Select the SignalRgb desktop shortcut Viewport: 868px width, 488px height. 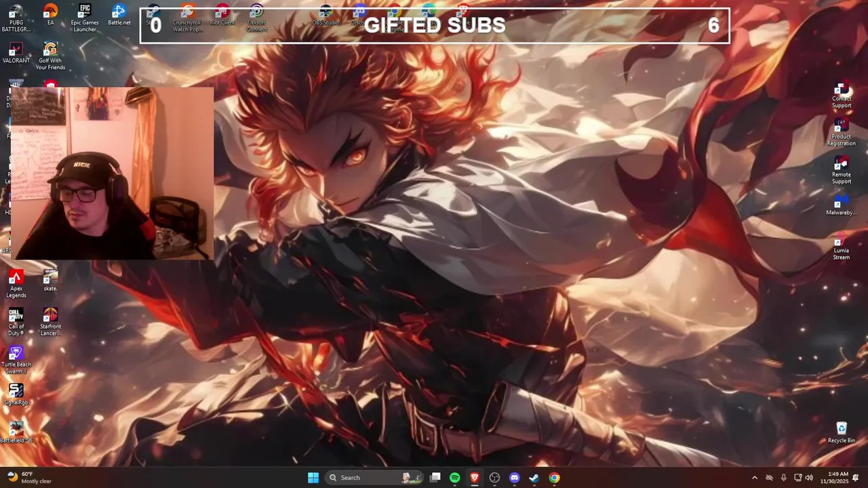click(16, 394)
